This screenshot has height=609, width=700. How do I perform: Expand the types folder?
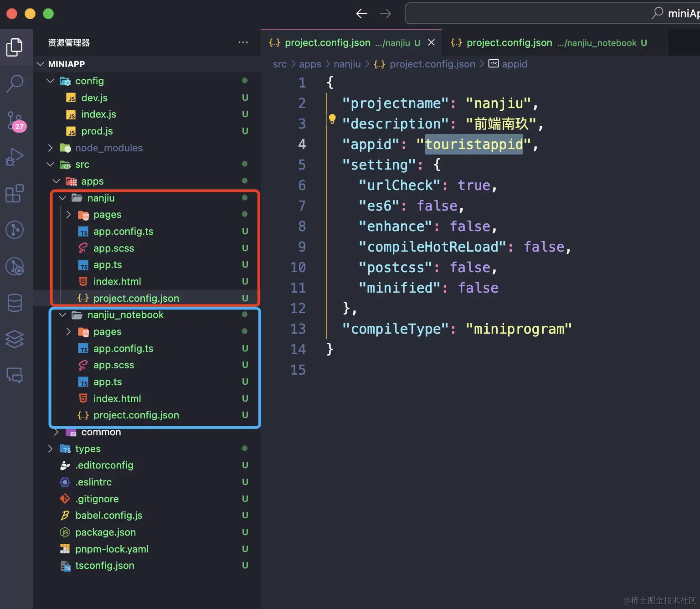coord(50,449)
